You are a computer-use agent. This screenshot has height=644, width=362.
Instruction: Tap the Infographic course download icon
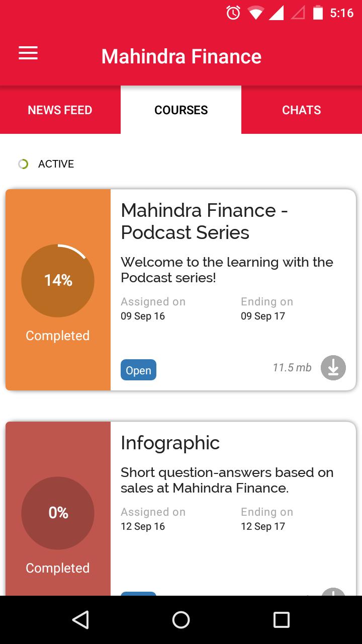click(x=333, y=592)
